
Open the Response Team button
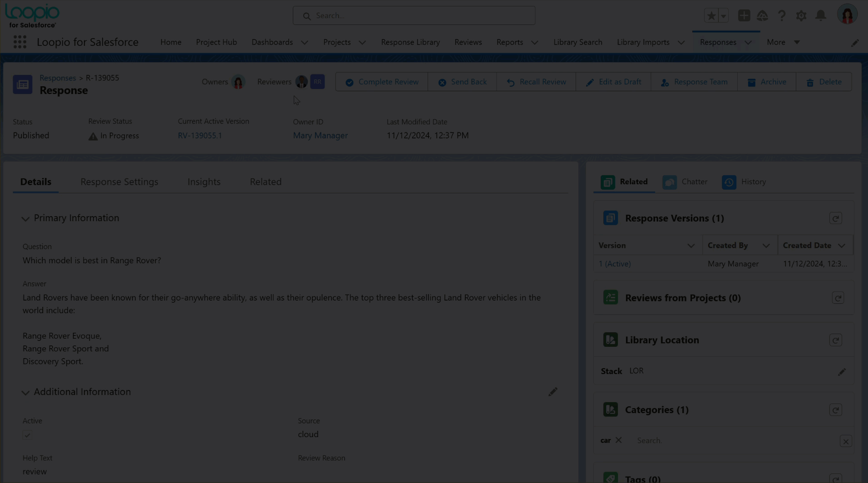[x=694, y=82]
